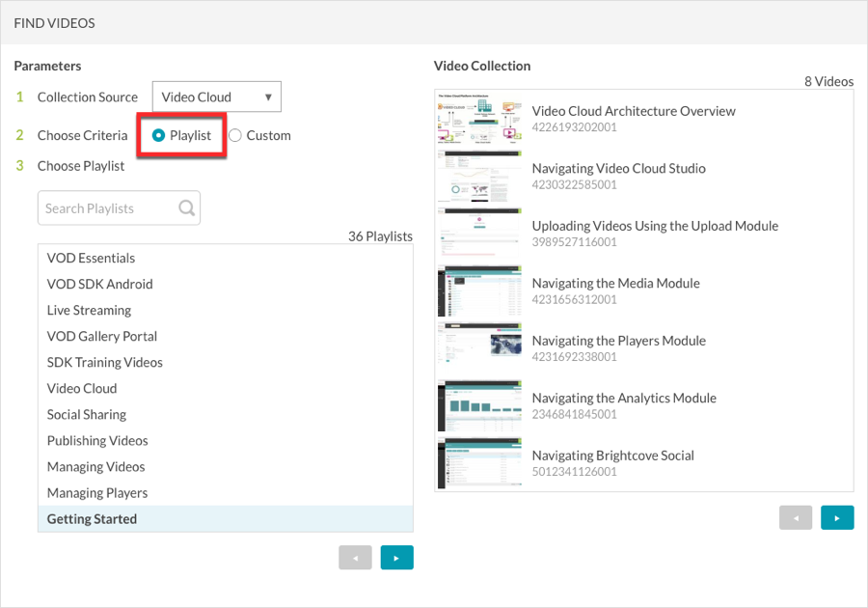Click the Navigating the Media Module title
Image resolution: width=868 pixels, height=608 pixels.
point(615,283)
